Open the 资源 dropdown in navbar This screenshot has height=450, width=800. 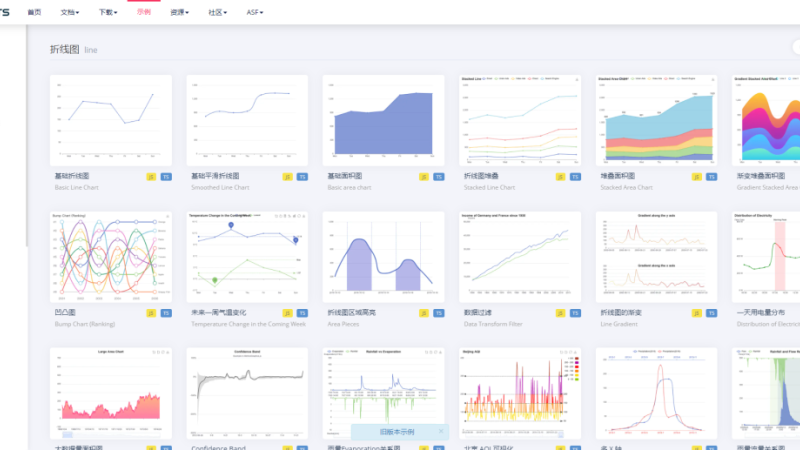coord(180,12)
